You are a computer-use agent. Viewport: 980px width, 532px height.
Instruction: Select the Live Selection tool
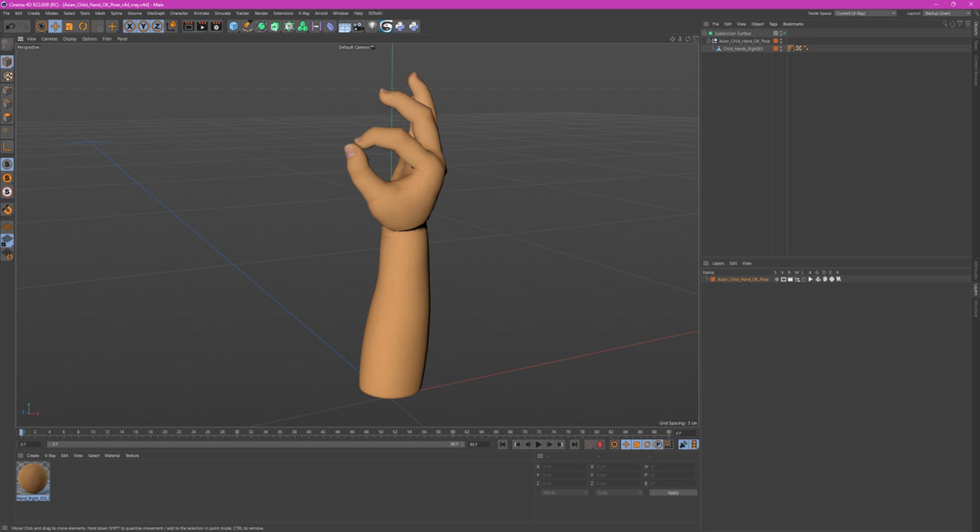click(x=41, y=27)
